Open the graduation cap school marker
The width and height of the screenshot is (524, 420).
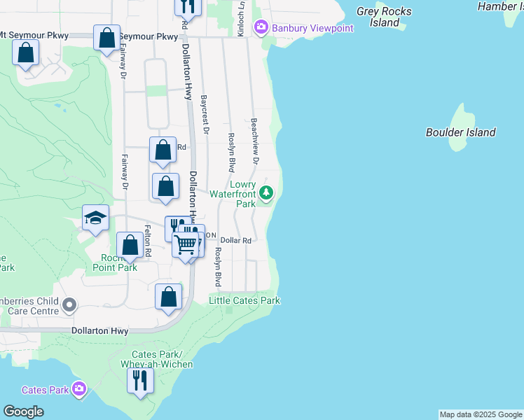click(x=95, y=218)
